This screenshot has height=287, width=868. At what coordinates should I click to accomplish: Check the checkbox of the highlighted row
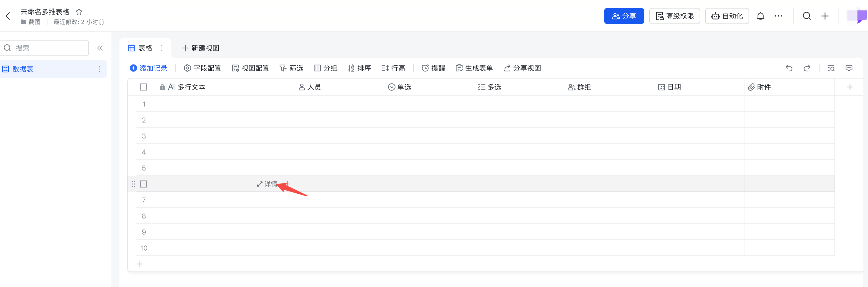click(x=143, y=184)
